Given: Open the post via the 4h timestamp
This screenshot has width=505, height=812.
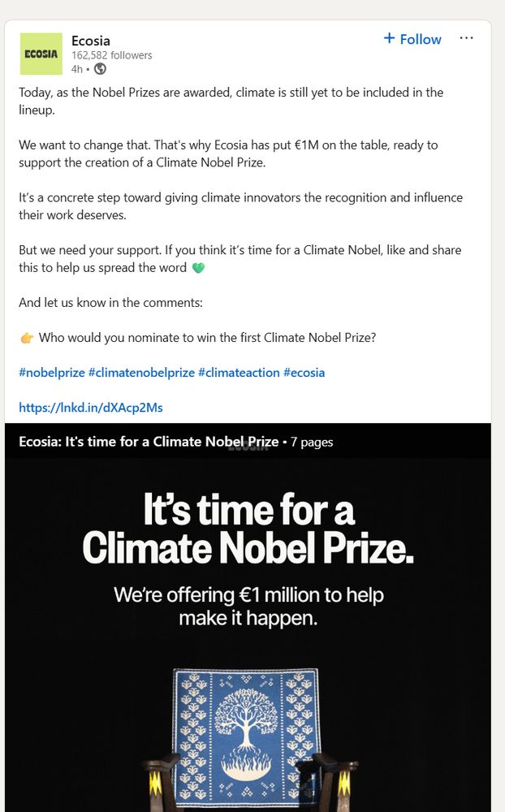Looking at the screenshot, I should coord(77,70).
